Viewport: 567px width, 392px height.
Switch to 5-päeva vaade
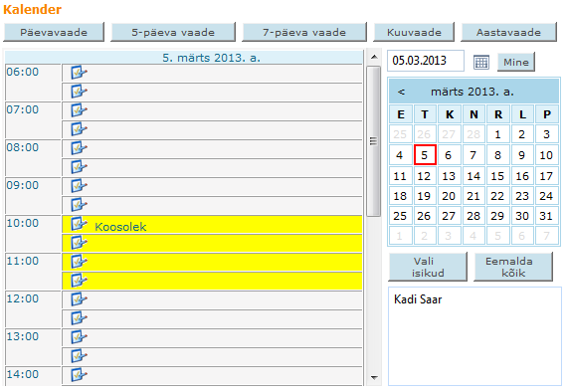(173, 32)
